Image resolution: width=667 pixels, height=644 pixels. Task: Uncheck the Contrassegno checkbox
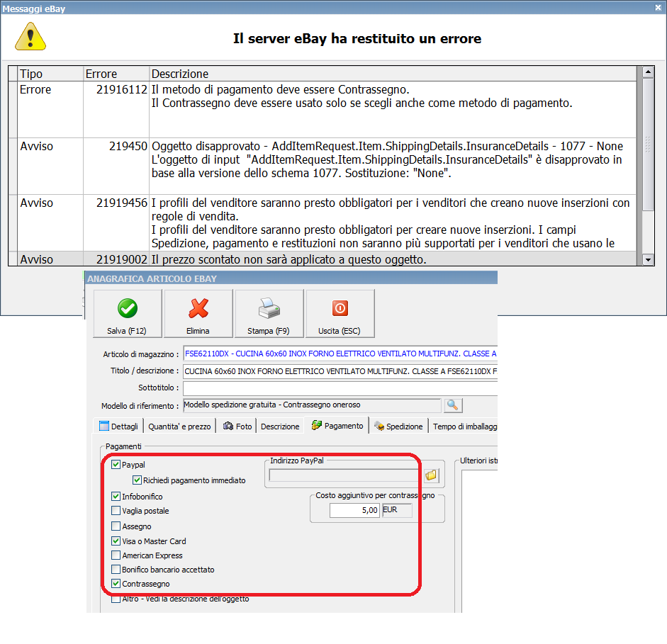point(116,584)
